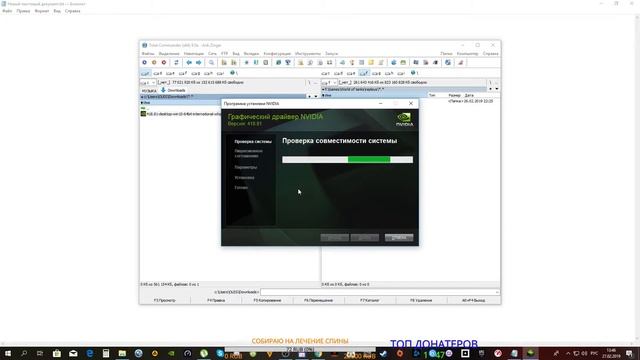
Task: Open Конфигурация menu in Total Commander
Action: [x=277, y=54]
